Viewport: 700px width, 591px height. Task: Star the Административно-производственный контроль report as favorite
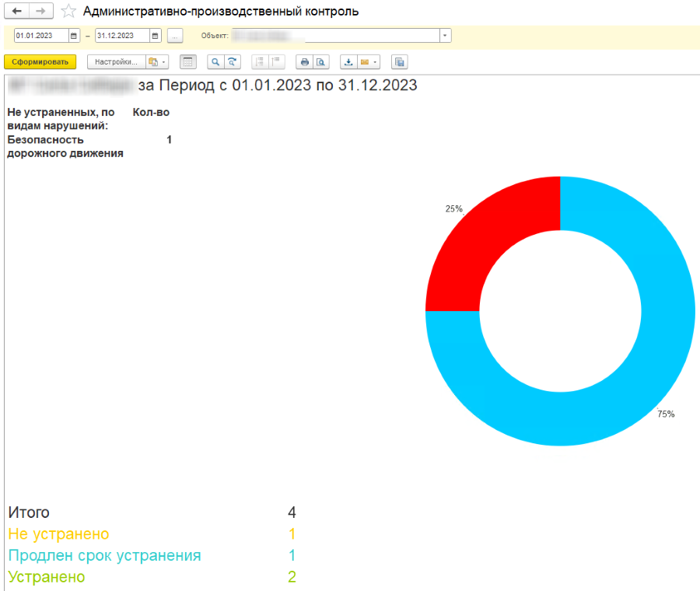point(68,11)
